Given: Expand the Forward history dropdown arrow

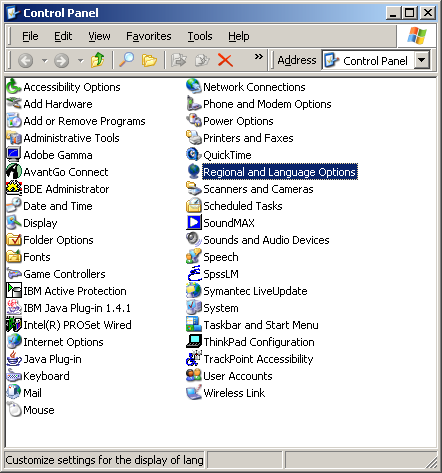Looking at the screenshot, I should coord(81,61).
